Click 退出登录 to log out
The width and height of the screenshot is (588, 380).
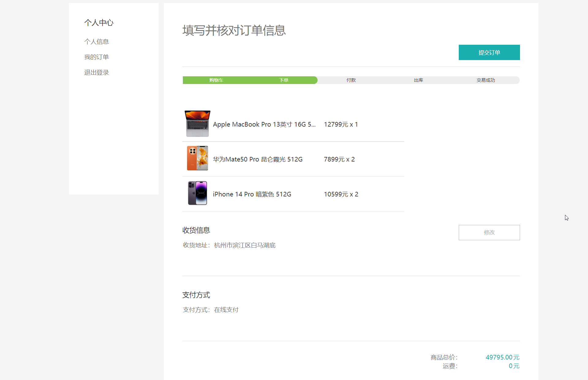click(96, 72)
